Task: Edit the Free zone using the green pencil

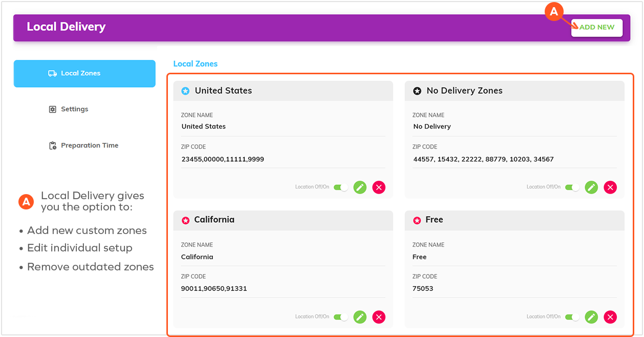Action: [591, 317]
